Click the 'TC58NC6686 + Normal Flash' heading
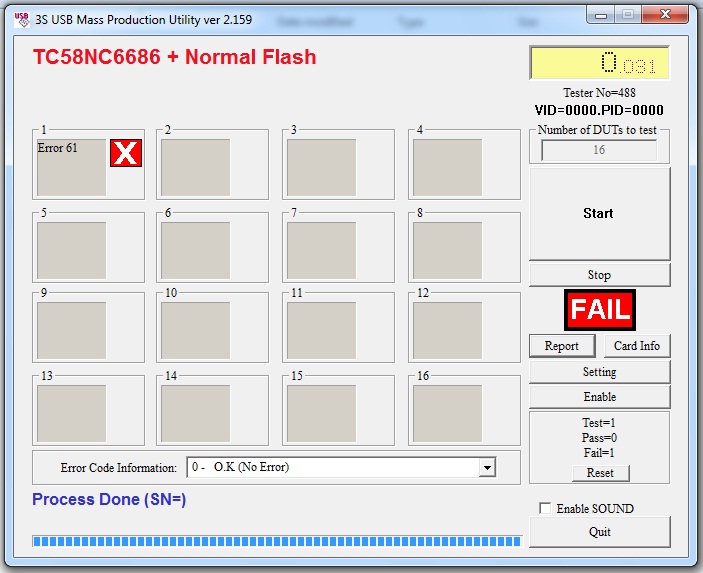 click(x=175, y=57)
